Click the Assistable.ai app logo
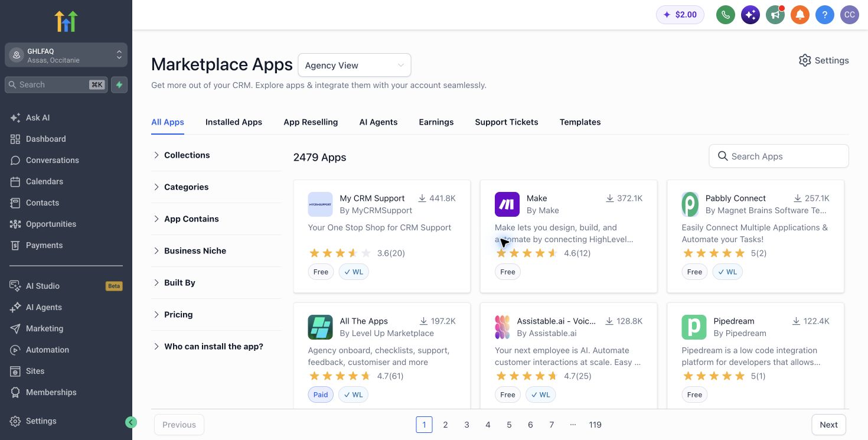 (502, 327)
